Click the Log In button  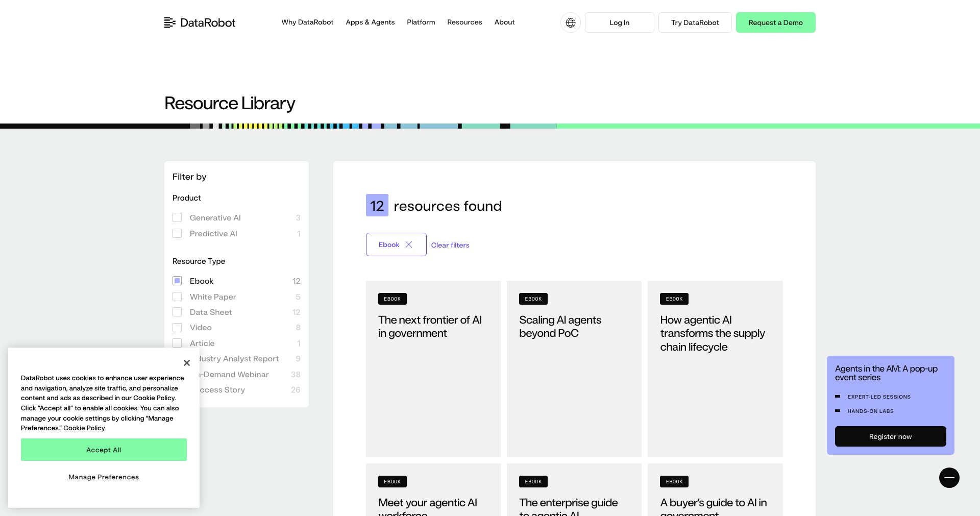[x=620, y=22]
